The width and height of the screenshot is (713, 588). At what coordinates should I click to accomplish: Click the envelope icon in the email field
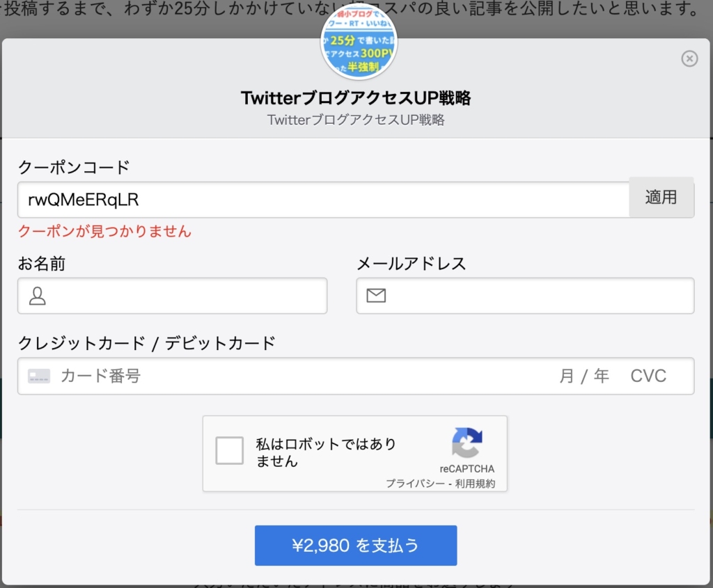coord(376,296)
